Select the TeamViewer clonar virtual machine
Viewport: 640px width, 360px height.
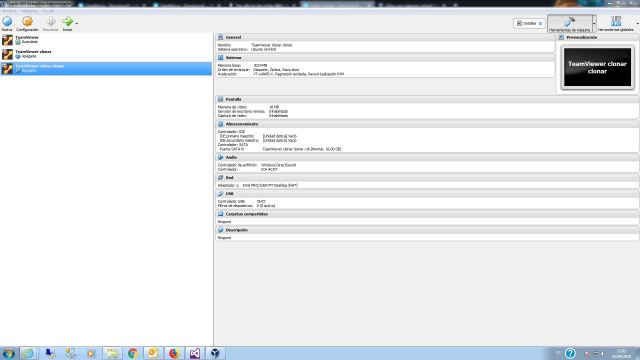click(x=106, y=54)
